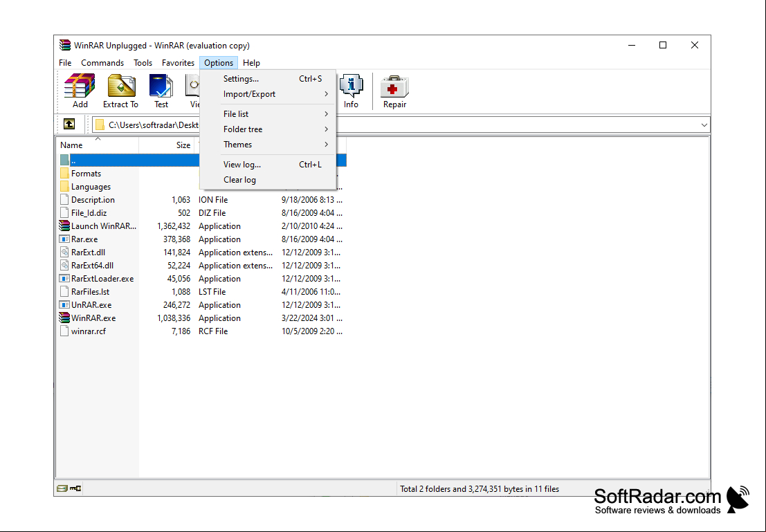Image resolution: width=766 pixels, height=532 pixels.
Task: Click the RarExtLoader.exe file icon
Action: (64, 279)
